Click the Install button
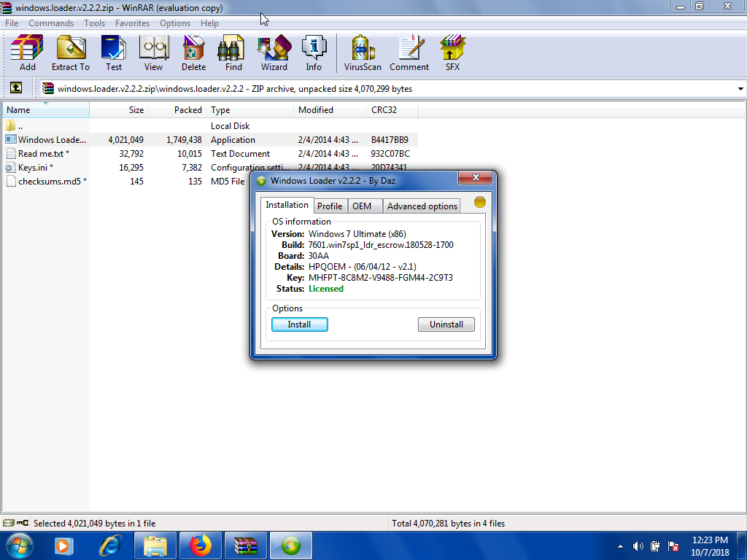This screenshot has height=560, width=747. (x=299, y=324)
